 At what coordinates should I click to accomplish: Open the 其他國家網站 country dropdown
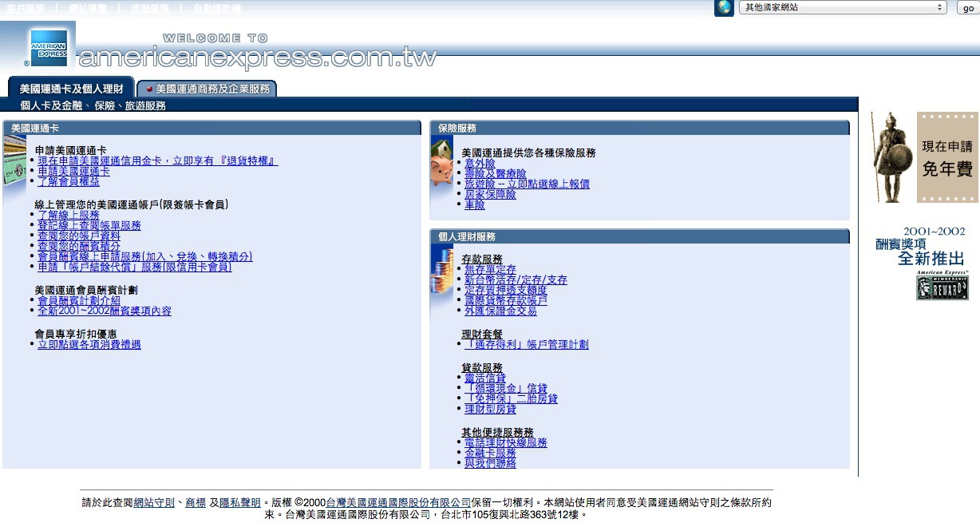[x=843, y=7]
